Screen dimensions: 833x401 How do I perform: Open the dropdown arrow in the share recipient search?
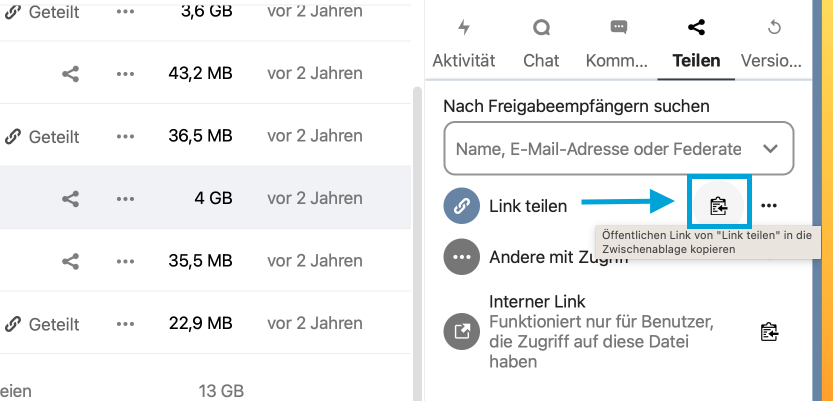[770, 149]
